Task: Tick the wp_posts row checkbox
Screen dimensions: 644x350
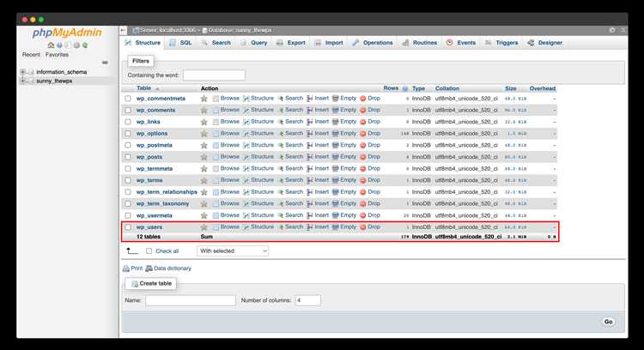Action: tap(128, 157)
